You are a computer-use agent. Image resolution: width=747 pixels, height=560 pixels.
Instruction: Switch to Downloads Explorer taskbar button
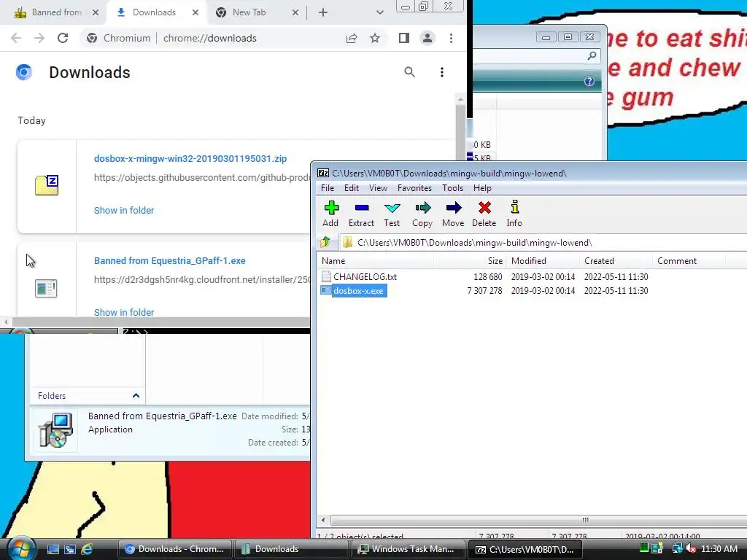point(290,549)
